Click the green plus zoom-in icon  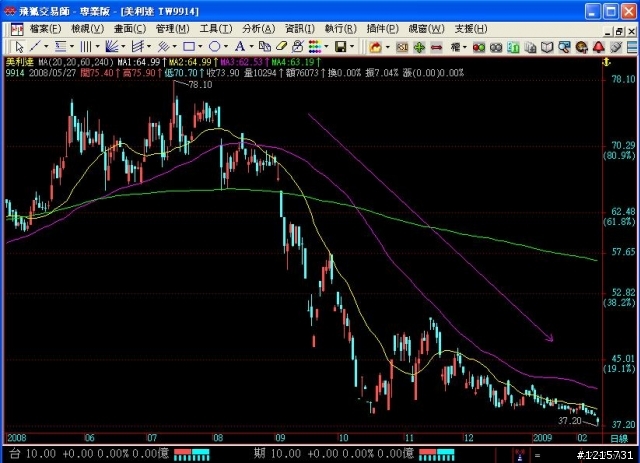coord(419,47)
